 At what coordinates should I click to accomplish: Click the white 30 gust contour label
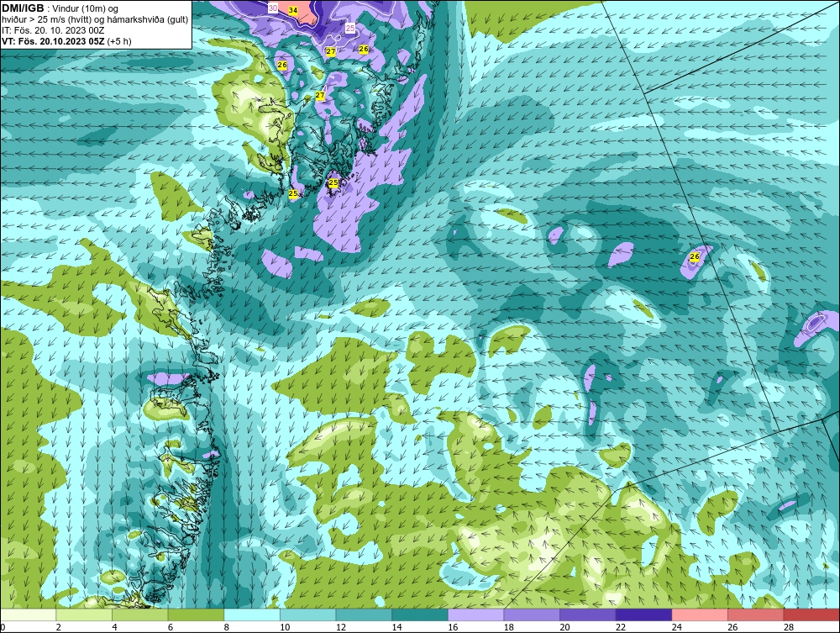[273, 8]
